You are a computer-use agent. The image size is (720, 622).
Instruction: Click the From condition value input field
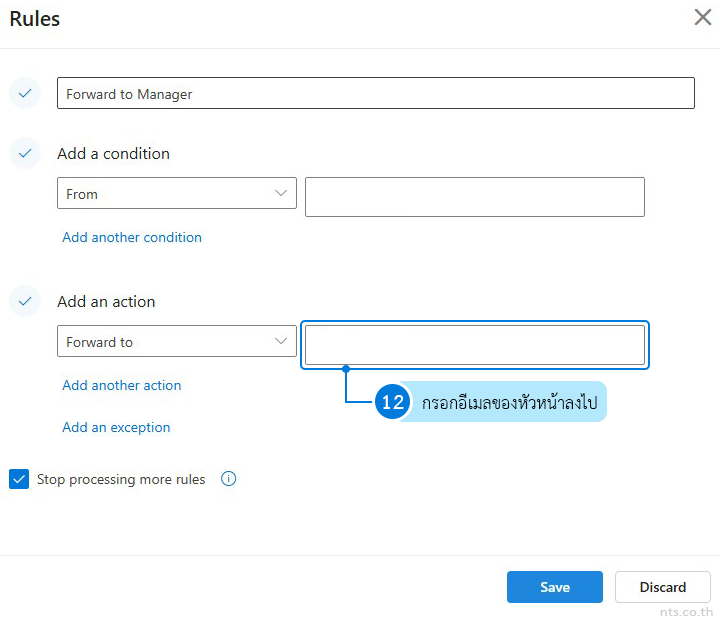(475, 197)
